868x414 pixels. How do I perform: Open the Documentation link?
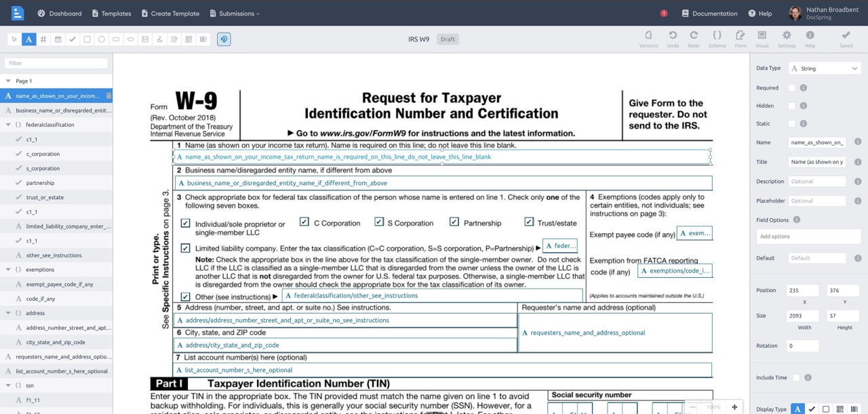tap(709, 14)
